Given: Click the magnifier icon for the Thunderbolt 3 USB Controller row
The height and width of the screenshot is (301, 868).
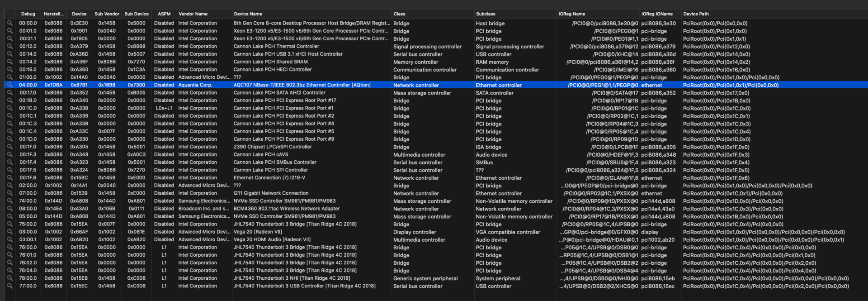Looking at the screenshot, I should click(x=9, y=286).
